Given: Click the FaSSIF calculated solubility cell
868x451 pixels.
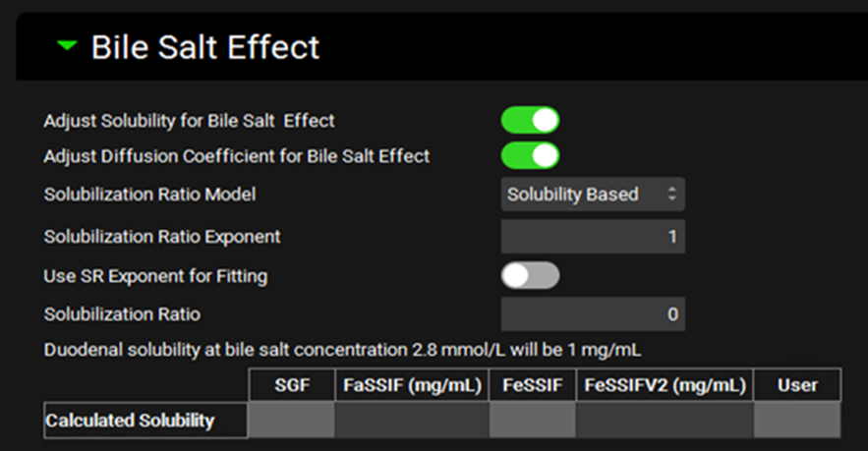Looking at the screenshot, I should [x=412, y=421].
